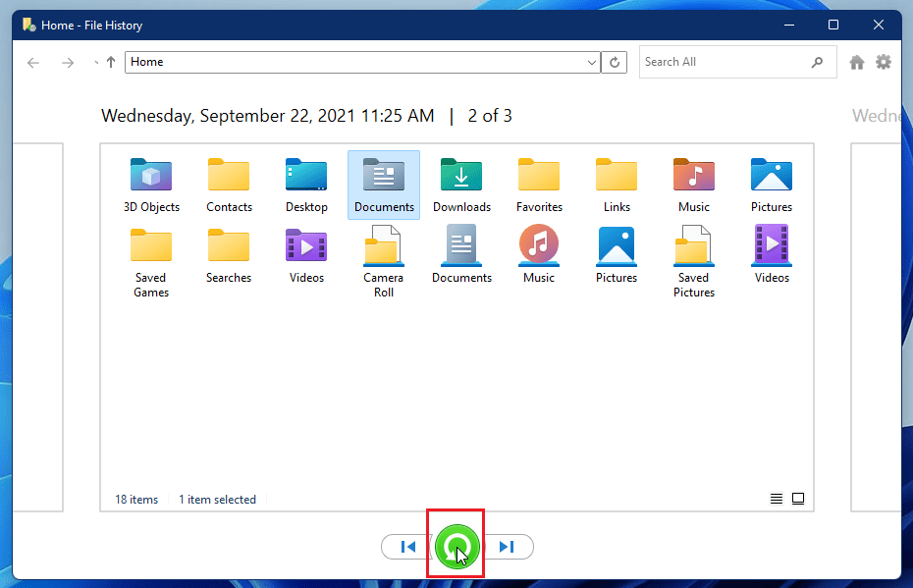Image resolution: width=913 pixels, height=588 pixels.
Task: Click the Up one level arrow
Action: [x=111, y=62]
